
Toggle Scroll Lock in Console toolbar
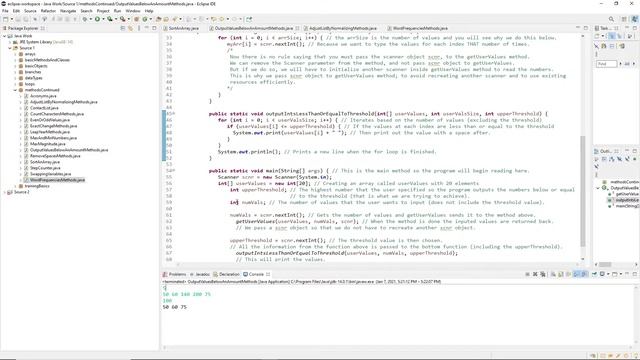[x=560, y=274]
